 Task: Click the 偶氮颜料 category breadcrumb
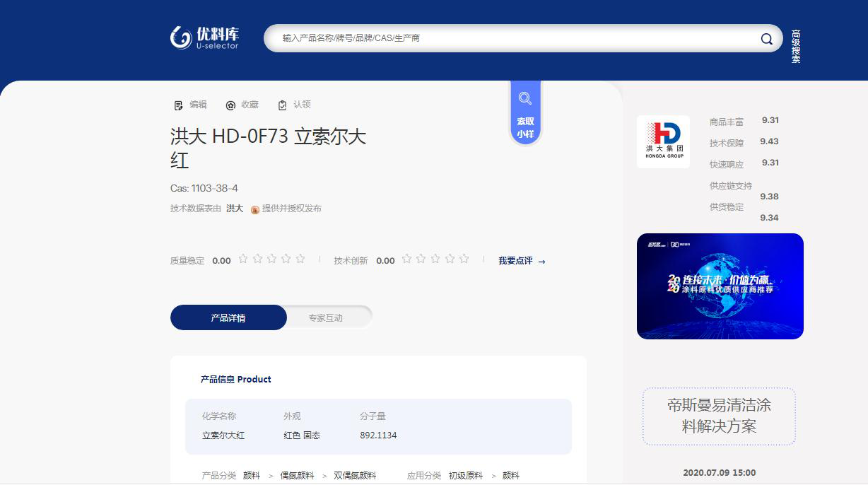pyautogui.click(x=298, y=476)
